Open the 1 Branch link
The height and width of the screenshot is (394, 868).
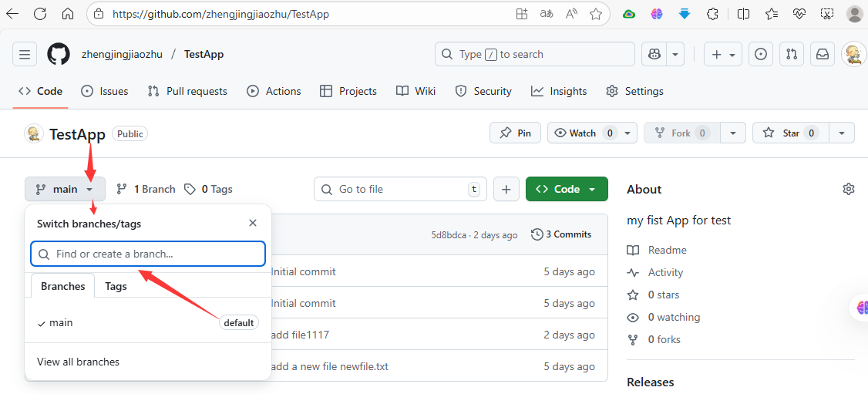click(146, 189)
